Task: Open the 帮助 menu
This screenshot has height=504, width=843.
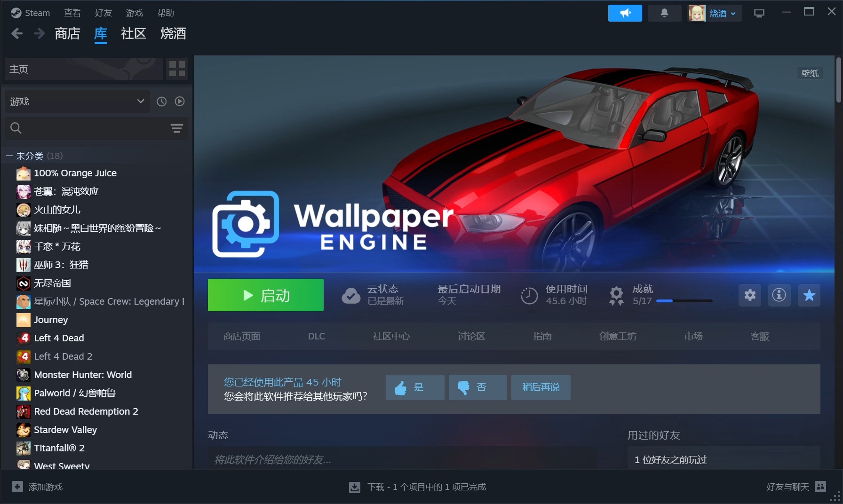Action: (165, 13)
